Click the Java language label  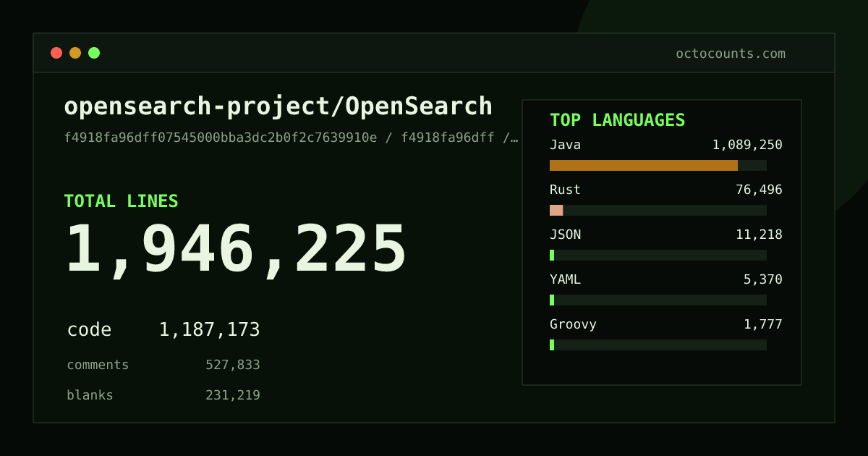tap(565, 145)
